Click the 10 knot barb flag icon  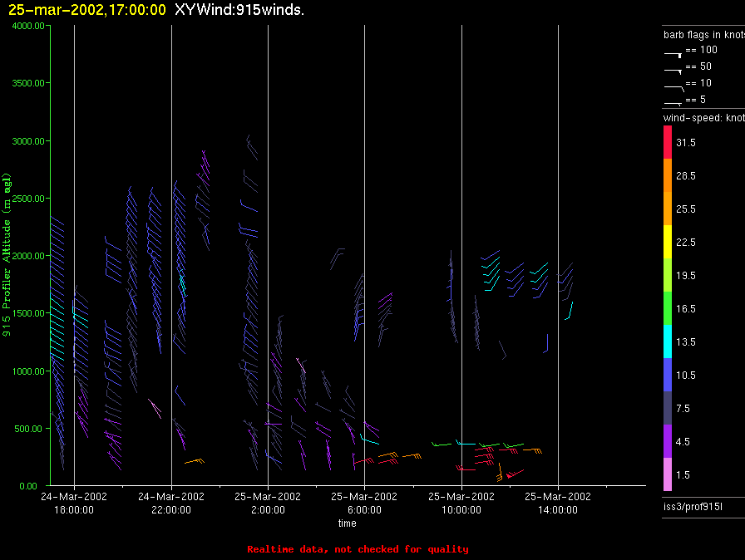673,88
